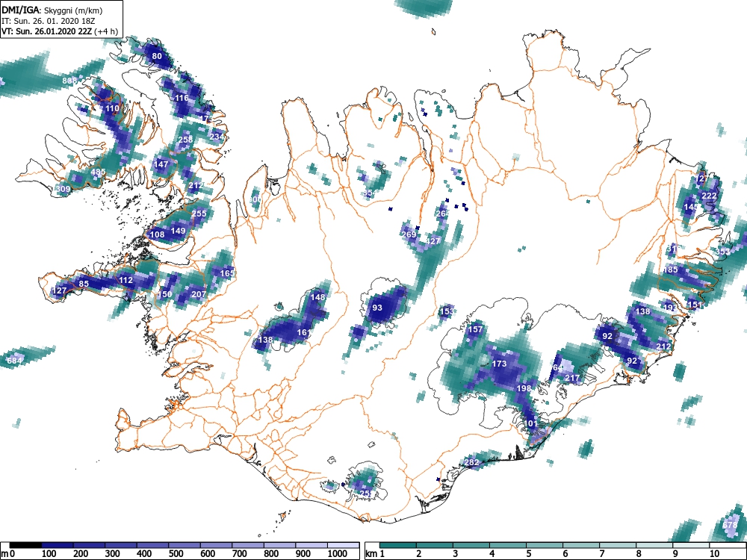Select the '255' visibility label
This screenshot has width=747, height=560.
click(x=199, y=214)
